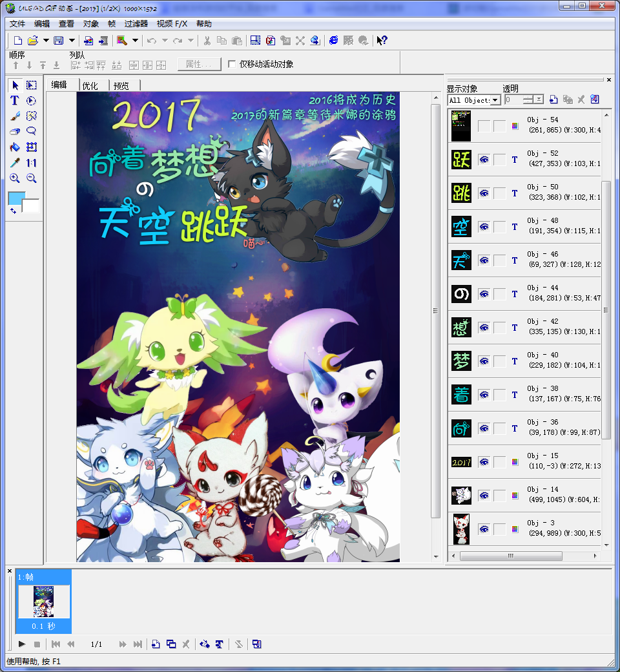
Task: Switch to the 优化 tab
Action: click(90, 86)
